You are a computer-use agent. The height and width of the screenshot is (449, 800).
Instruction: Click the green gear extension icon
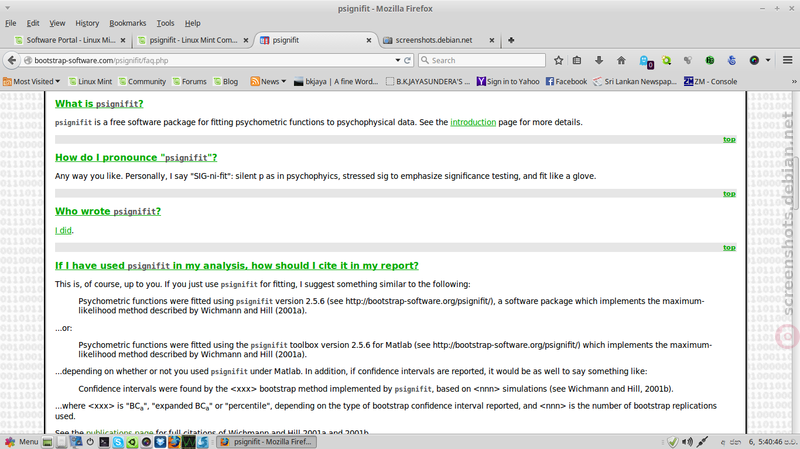(x=666, y=60)
